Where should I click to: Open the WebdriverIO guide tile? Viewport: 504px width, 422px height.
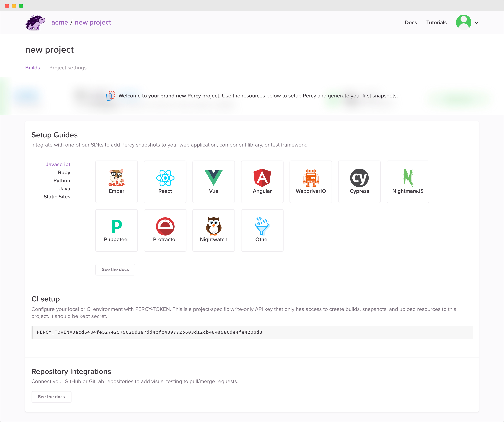click(311, 182)
